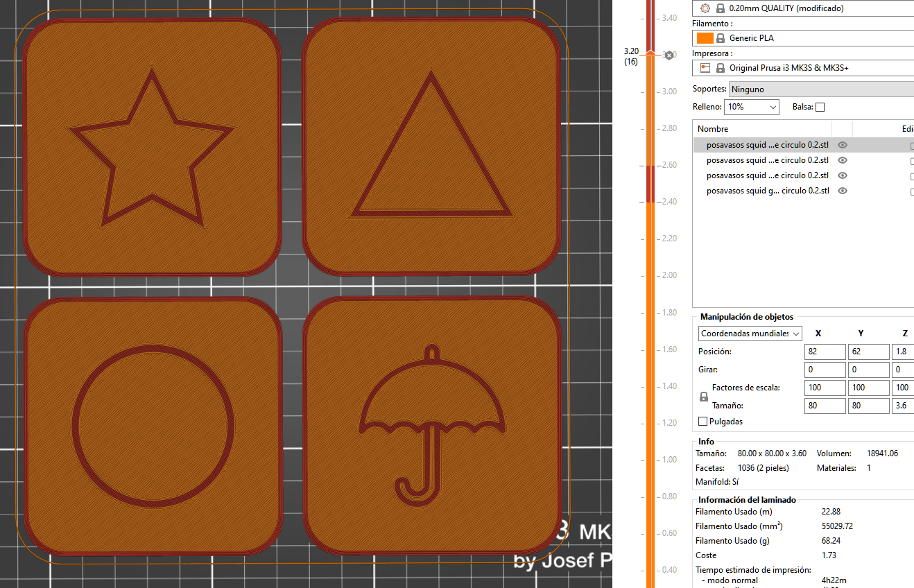Screen dimensions: 914x588
Task: Click the Posición Y field showing 62
Action: 868,352
